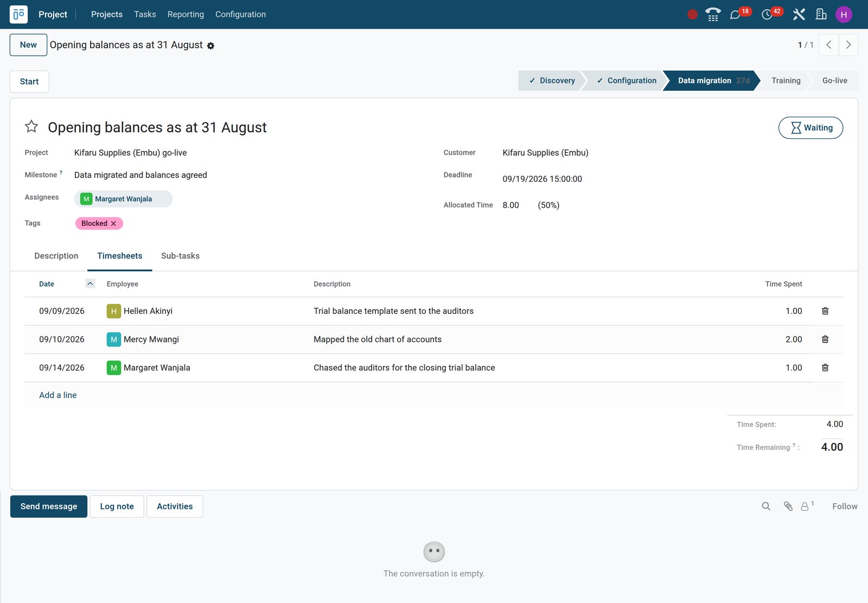Select the 09/09/2026 date cell
Viewport: 868px width, 603px height.
point(62,311)
